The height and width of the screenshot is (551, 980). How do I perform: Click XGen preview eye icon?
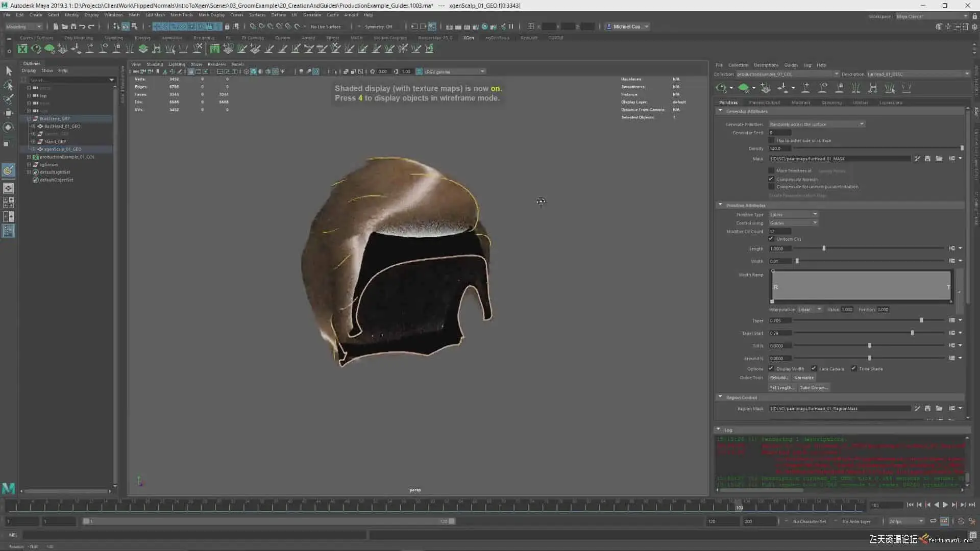tap(721, 88)
